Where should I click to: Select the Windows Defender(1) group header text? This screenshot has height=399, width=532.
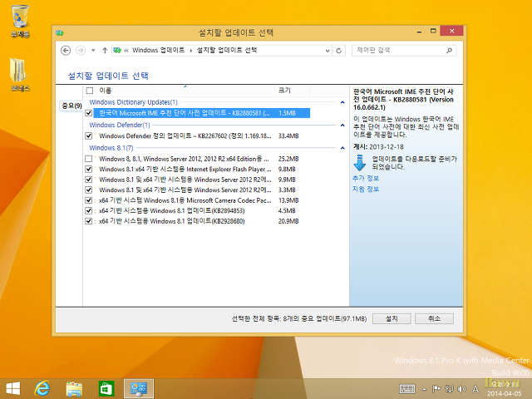[x=120, y=125]
